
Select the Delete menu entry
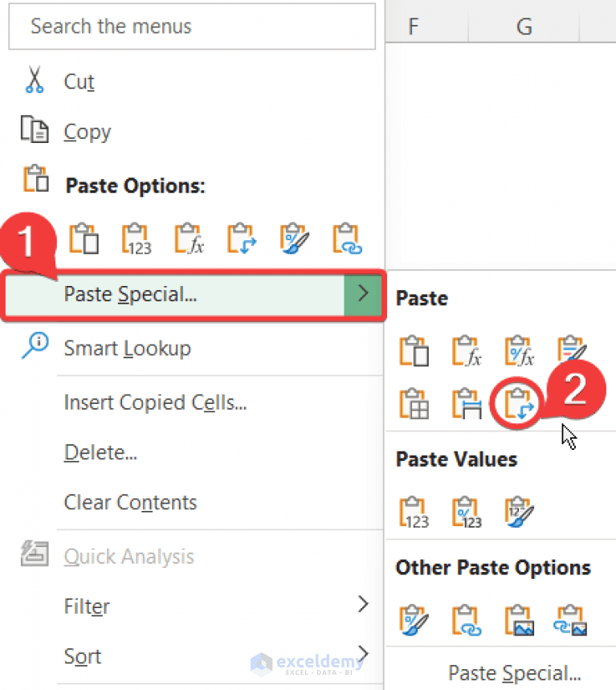point(100,452)
